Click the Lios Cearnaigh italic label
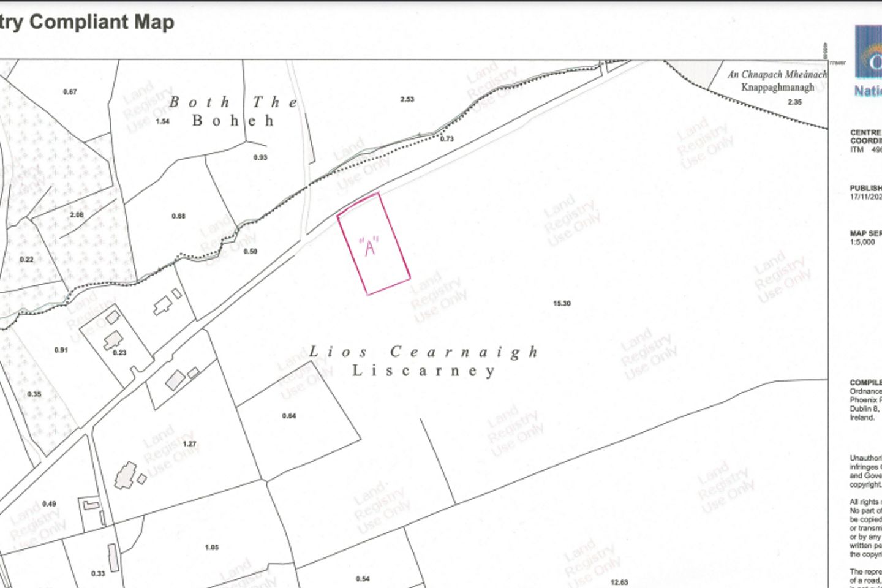This screenshot has width=882, height=588. [423, 352]
